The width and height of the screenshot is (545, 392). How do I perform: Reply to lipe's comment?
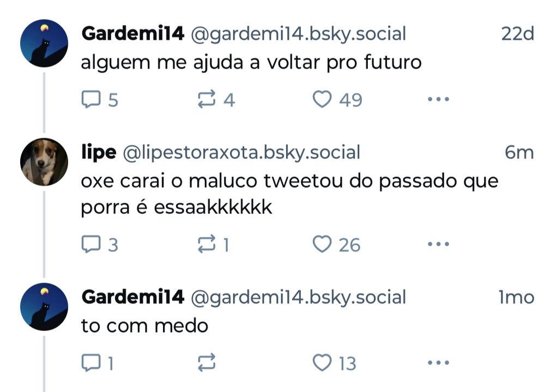pos(90,245)
